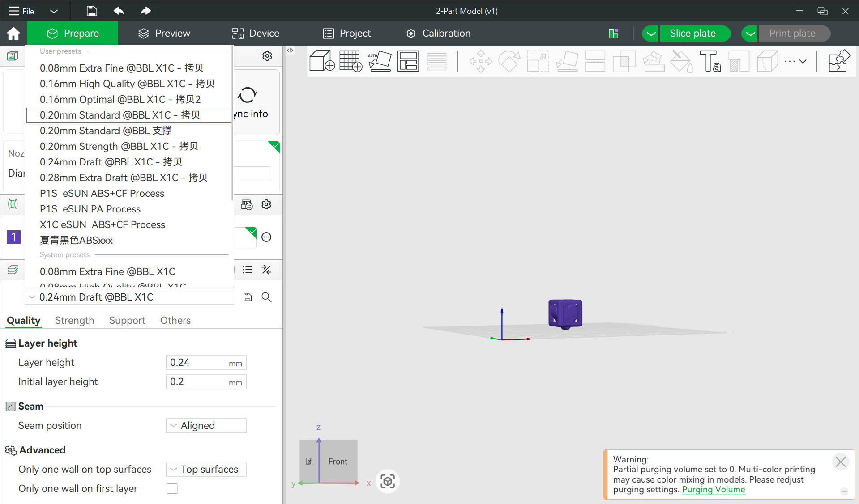
Task: Add a new plate using grid-plus icon
Action: point(350,61)
